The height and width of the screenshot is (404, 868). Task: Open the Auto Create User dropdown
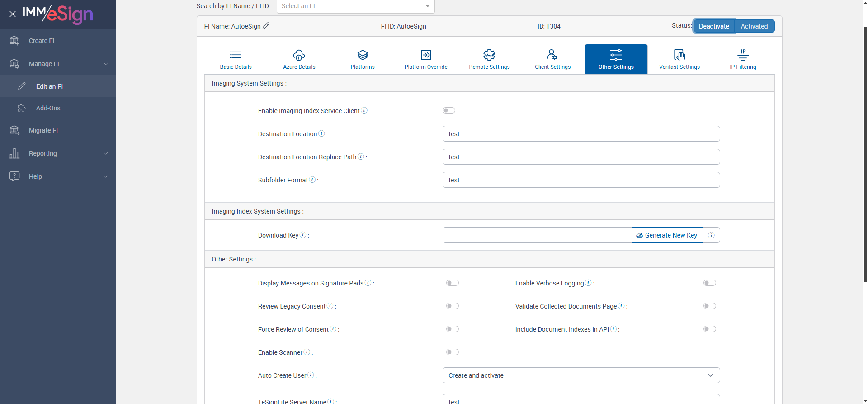tap(581, 375)
